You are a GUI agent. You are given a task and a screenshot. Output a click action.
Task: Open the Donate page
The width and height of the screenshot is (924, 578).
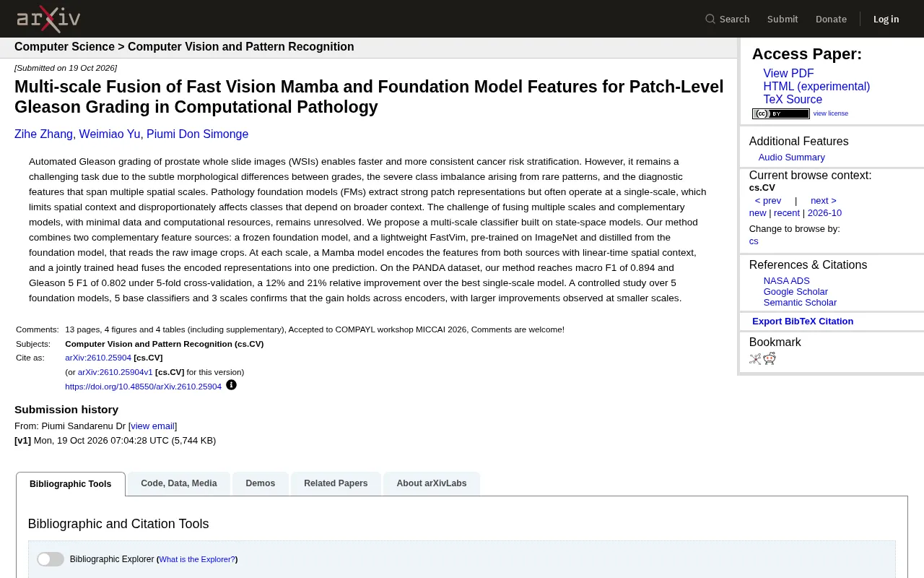[831, 19]
